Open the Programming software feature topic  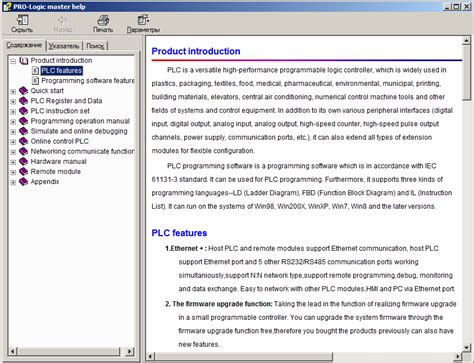click(88, 81)
